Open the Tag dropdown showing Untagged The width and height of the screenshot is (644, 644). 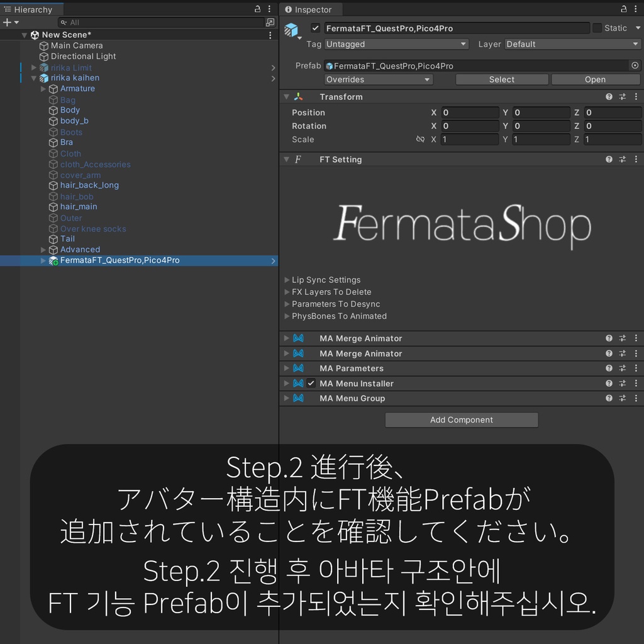pos(396,44)
